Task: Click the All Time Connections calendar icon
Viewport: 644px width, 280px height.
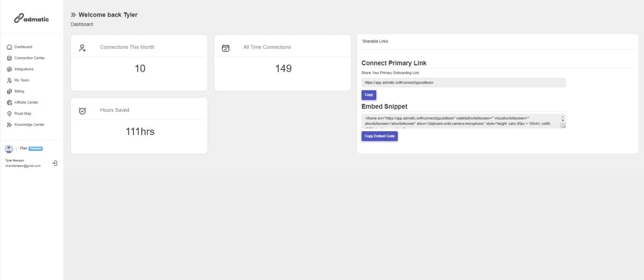Action: [226, 47]
